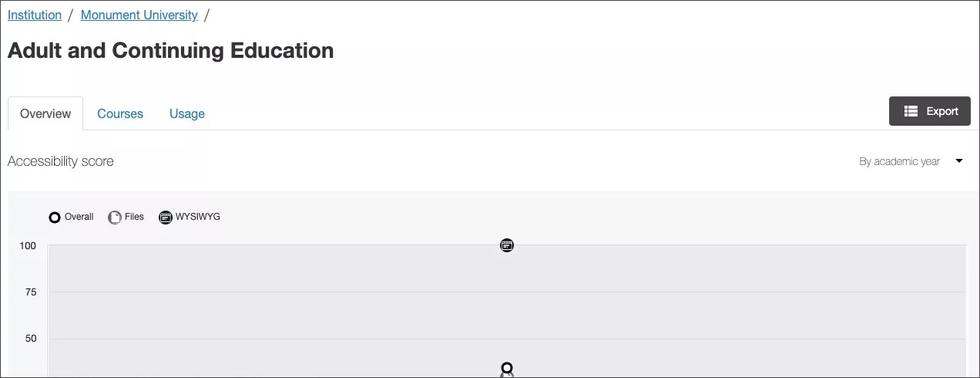The height and width of the screenshot is (378, 980).
Task: Open the Monument University breadcrumb link
Action: [139, 15]
